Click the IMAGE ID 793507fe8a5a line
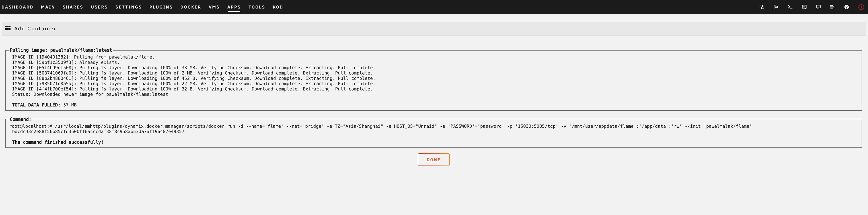The image size is (868, 215). click(x=193, y=84)
